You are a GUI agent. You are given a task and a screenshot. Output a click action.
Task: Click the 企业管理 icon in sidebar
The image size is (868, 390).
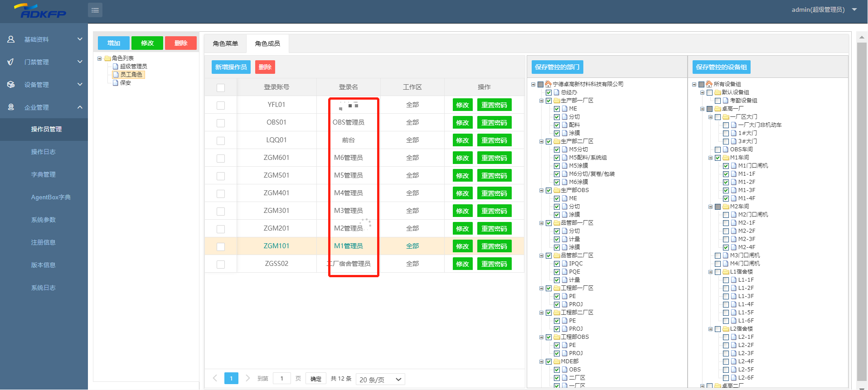[x=11, y=107]
